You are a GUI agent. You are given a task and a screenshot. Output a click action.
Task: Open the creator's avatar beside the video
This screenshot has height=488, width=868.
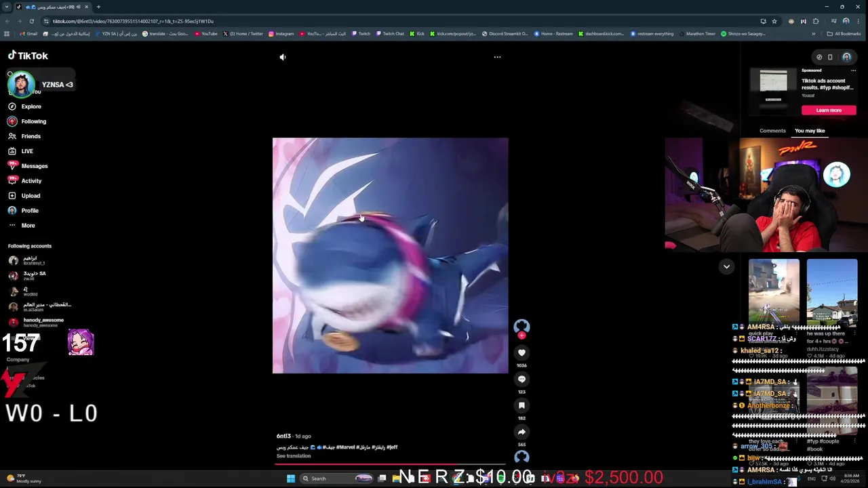521,326
